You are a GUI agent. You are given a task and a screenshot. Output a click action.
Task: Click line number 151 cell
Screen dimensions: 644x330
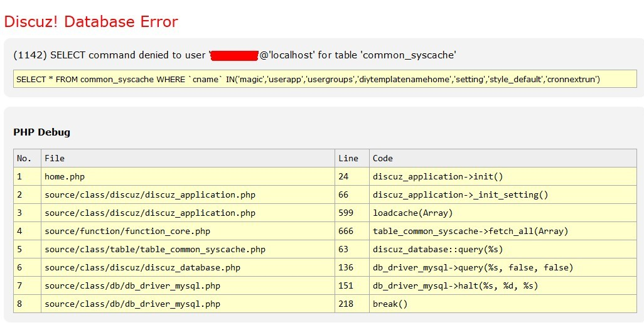[352, 285]
